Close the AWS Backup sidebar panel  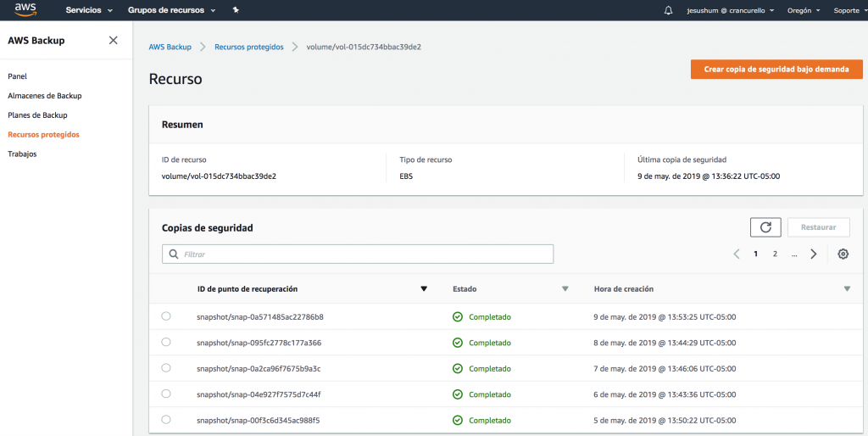click(x=114, y=41)
